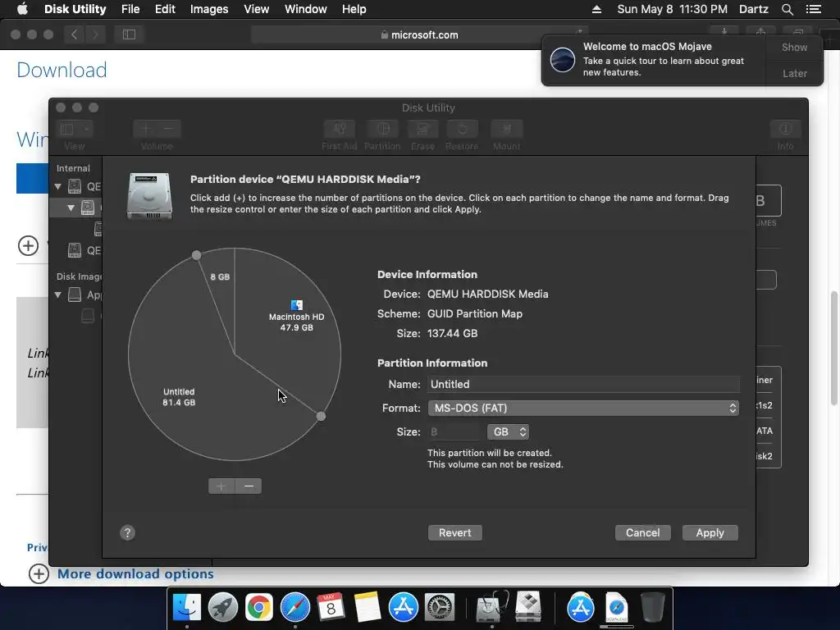Select the Untitled 81.4 GB pie slice
Screen dimensions: 840x630
(x=179, y=397)
